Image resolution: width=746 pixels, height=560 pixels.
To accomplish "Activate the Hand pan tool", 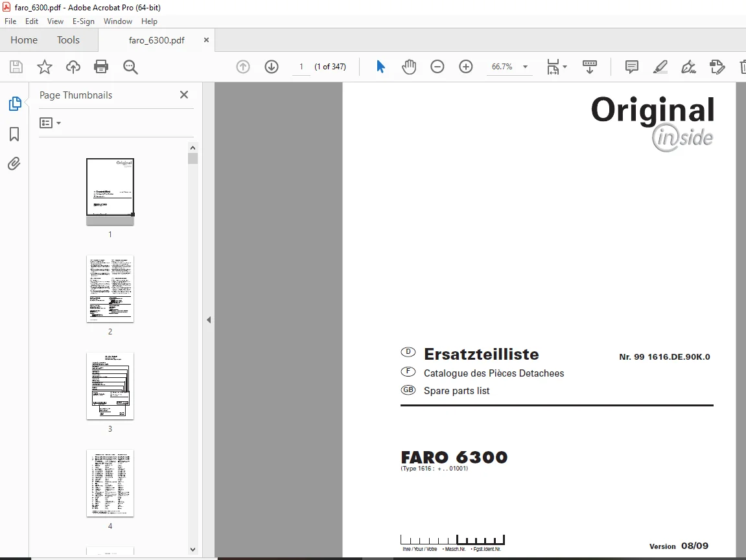I will click(x=409, y=67).
